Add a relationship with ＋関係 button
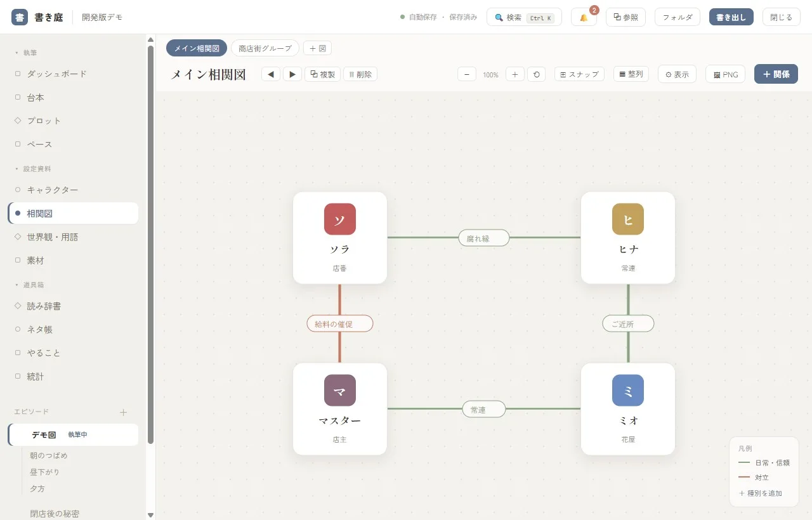Viewport: 812px width, 520px height. pyautogui.click(x=776, y=74)
